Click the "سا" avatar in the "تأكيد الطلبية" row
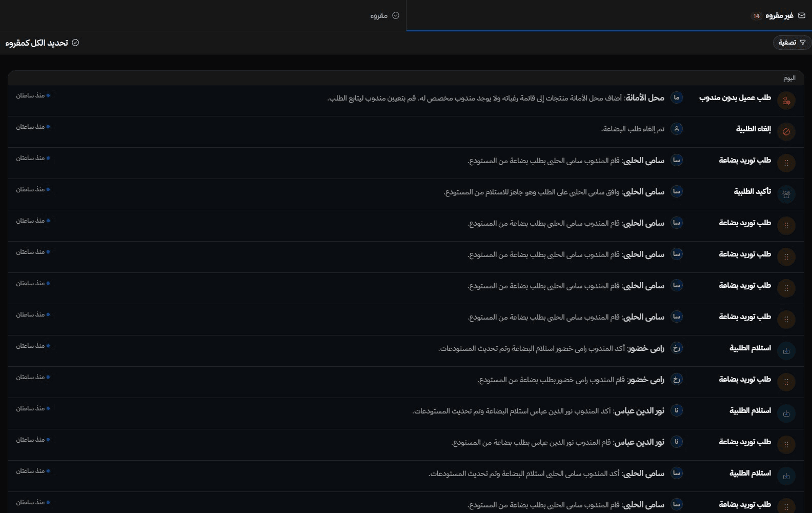 click(677, 191)
